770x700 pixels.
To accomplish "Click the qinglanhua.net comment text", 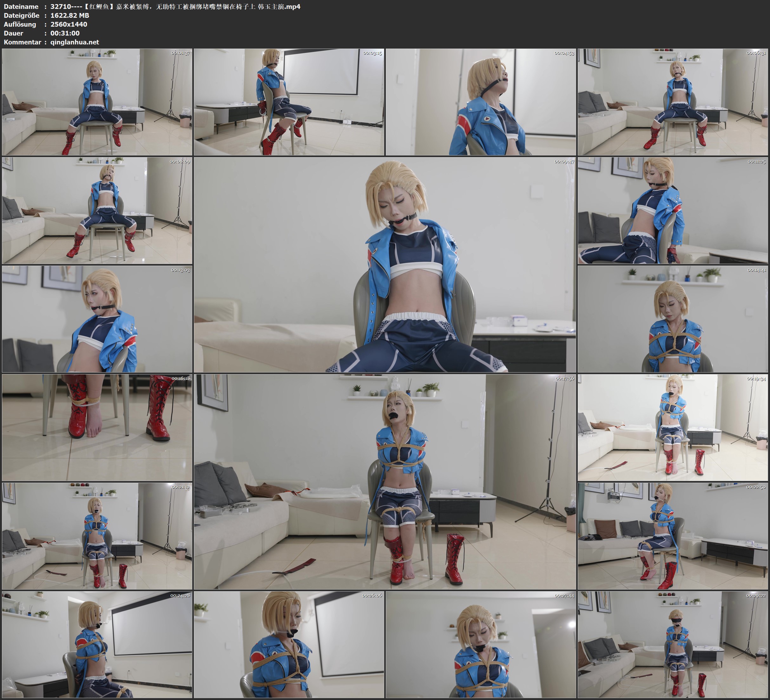I will pos(75,42).
